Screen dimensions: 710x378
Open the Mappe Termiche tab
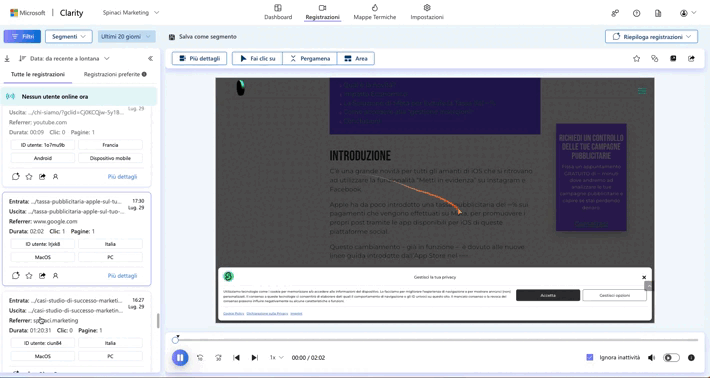point(374,12)
